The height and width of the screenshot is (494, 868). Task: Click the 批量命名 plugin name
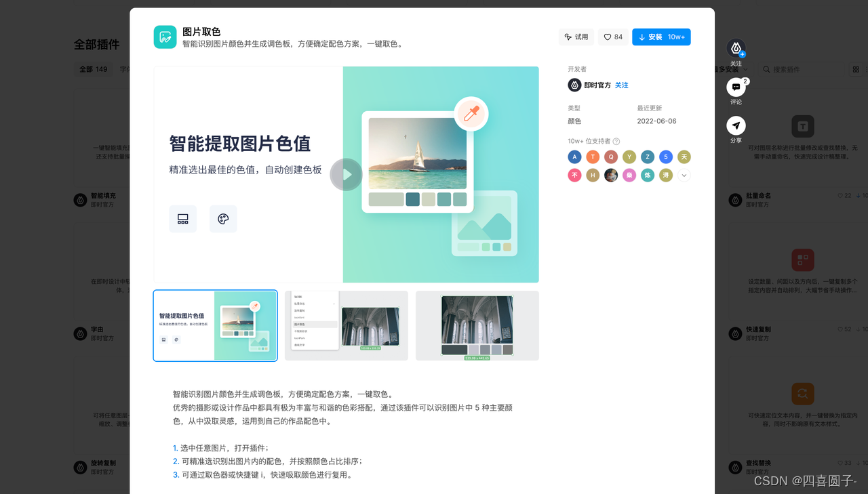point(758,196)
